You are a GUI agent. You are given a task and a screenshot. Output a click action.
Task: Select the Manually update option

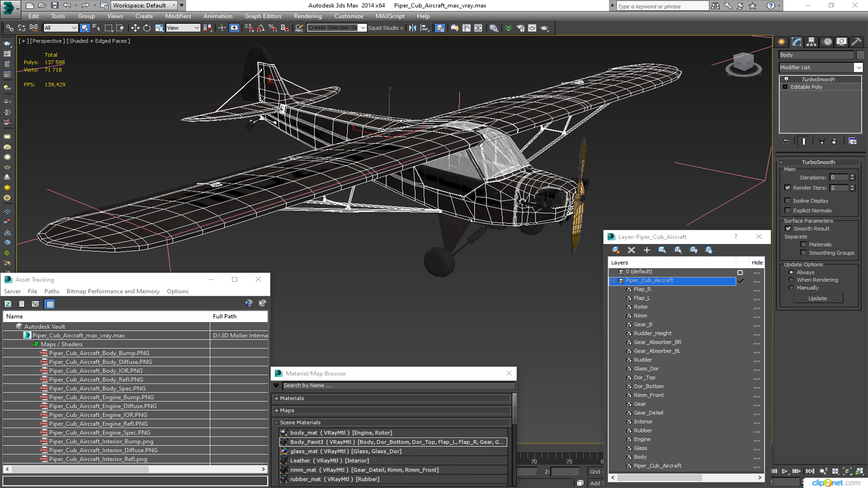[x=791, y=288]
